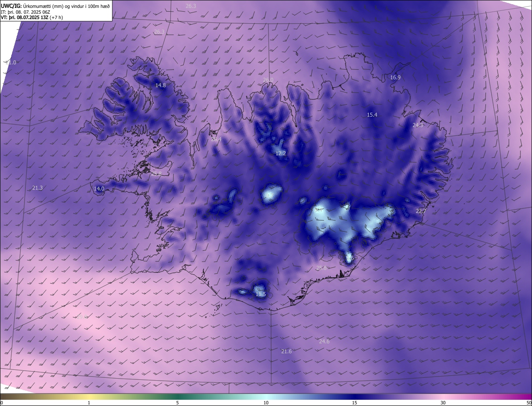Click the 10 tick on the color scale
Viewport: 532px width, 406px height.
tap(266, 403)
